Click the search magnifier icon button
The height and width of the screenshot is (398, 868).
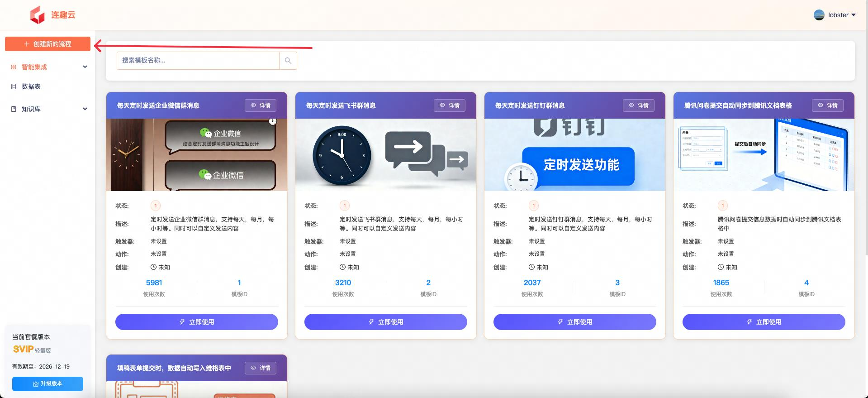(x=288, y=61)
